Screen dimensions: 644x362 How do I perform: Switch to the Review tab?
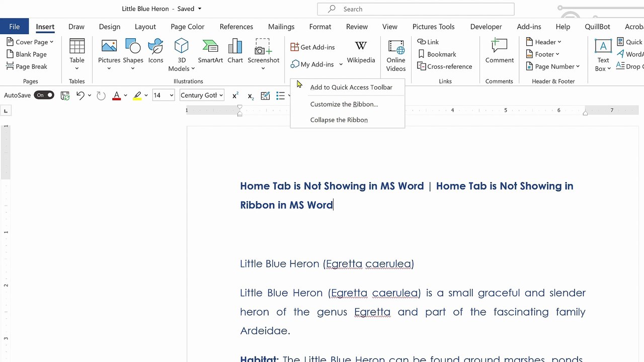[357, 27]
